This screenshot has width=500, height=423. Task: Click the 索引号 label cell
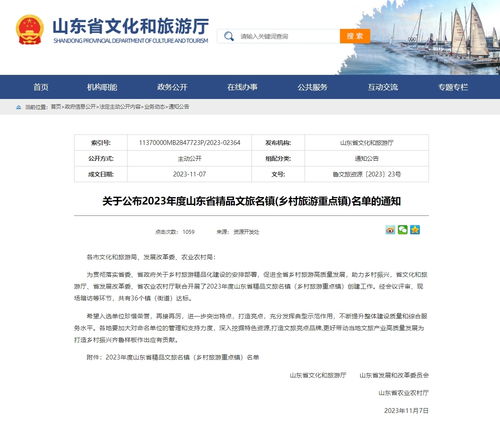[x=101, y=143]
